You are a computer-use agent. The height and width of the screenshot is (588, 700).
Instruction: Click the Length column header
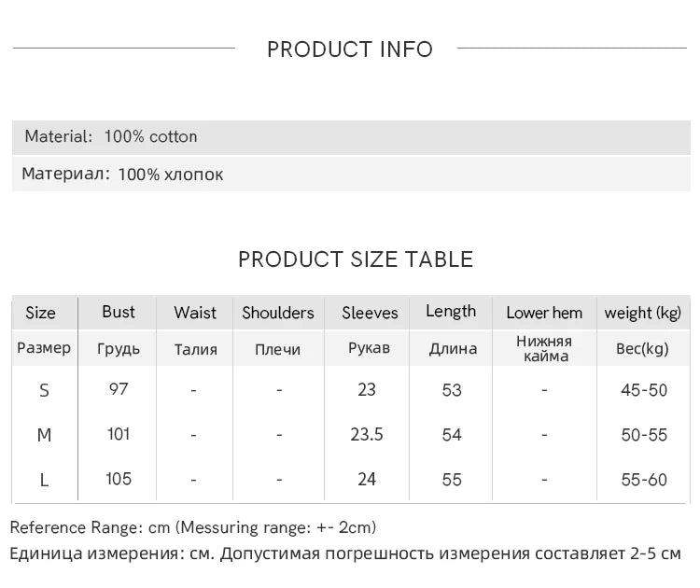click(451, 312)
